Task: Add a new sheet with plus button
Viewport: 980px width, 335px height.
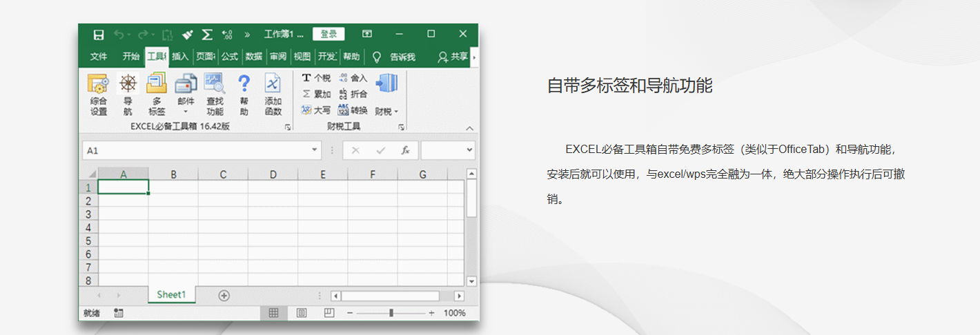Action: [224, 295]
